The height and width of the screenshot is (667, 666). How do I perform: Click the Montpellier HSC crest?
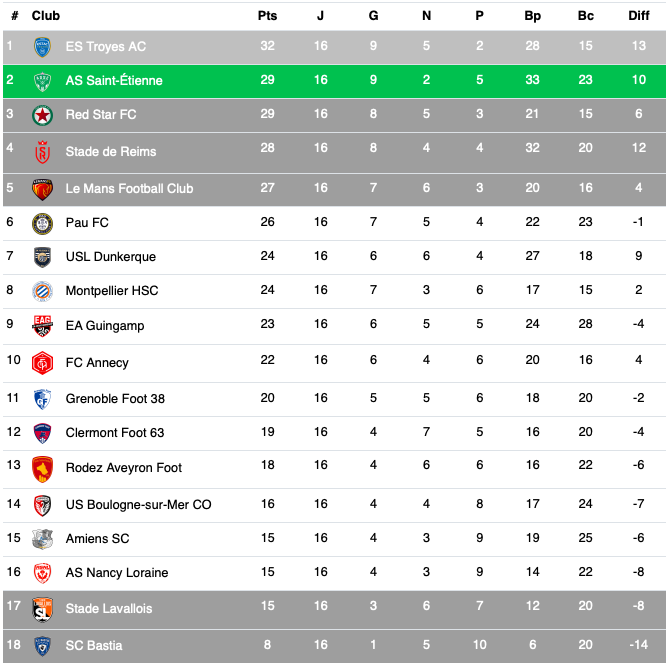[x=42, y=290]
